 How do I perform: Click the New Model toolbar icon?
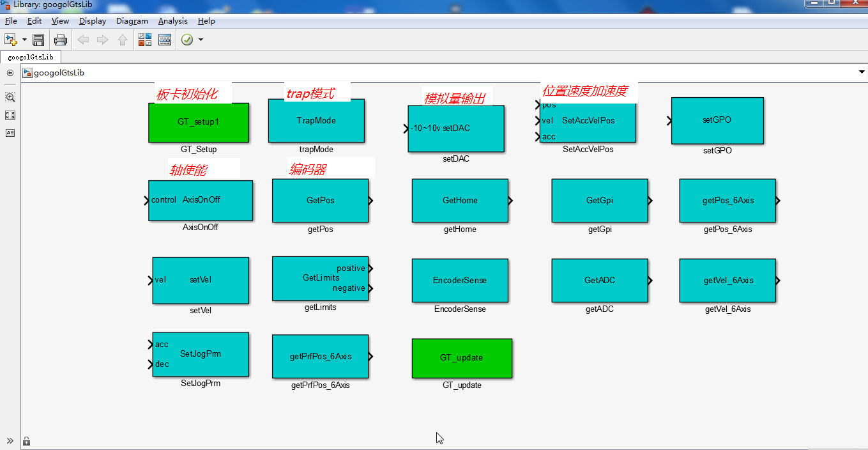[10, 40]
